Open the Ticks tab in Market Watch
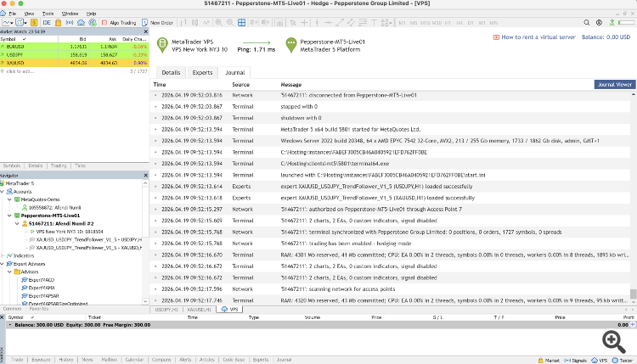This screenshot has height=364, width=637. (81, 165)
